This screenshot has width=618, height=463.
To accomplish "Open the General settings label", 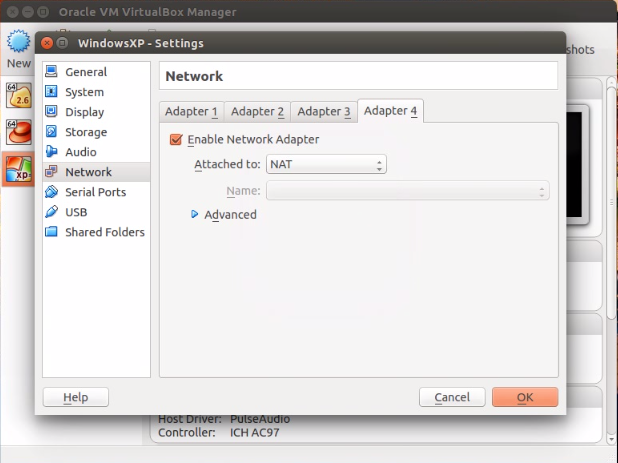I will (86, 72).
